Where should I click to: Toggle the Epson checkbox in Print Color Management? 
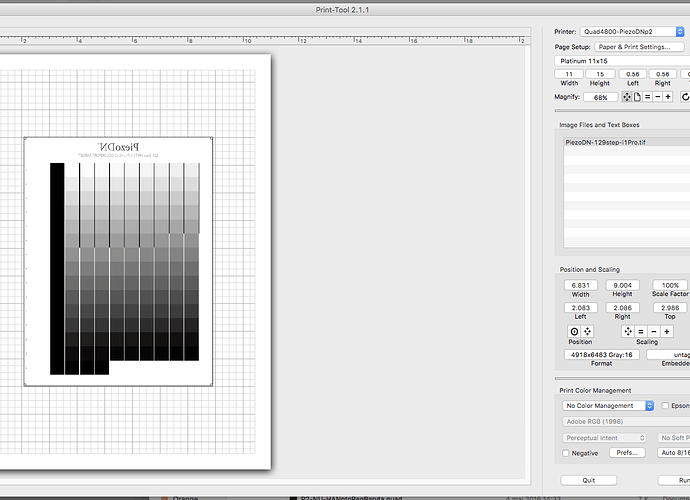click(x=665, y=406)
